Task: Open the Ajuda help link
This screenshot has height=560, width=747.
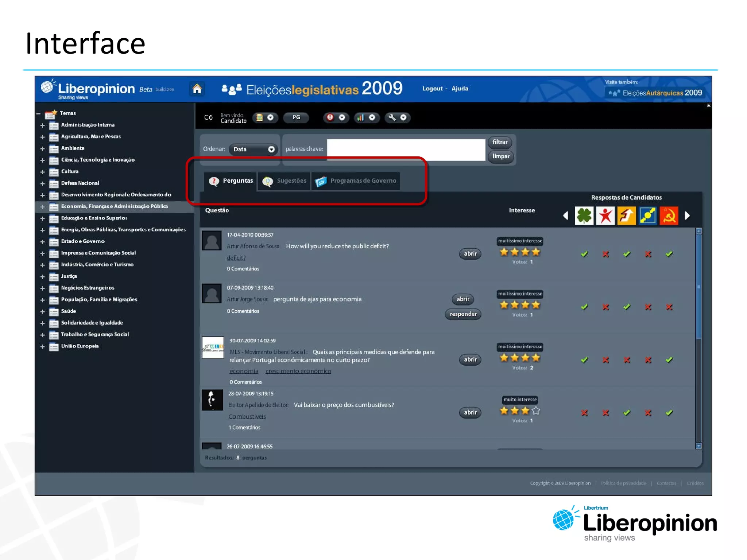Action: (460, 89)
